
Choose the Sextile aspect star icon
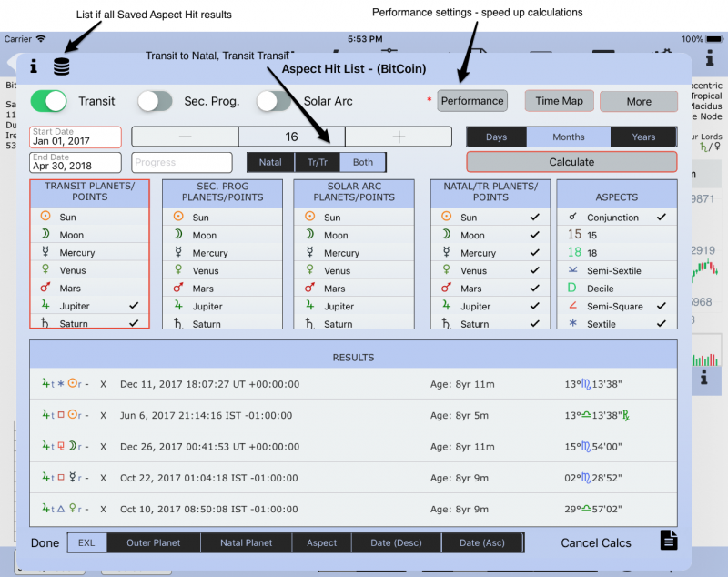571,324
